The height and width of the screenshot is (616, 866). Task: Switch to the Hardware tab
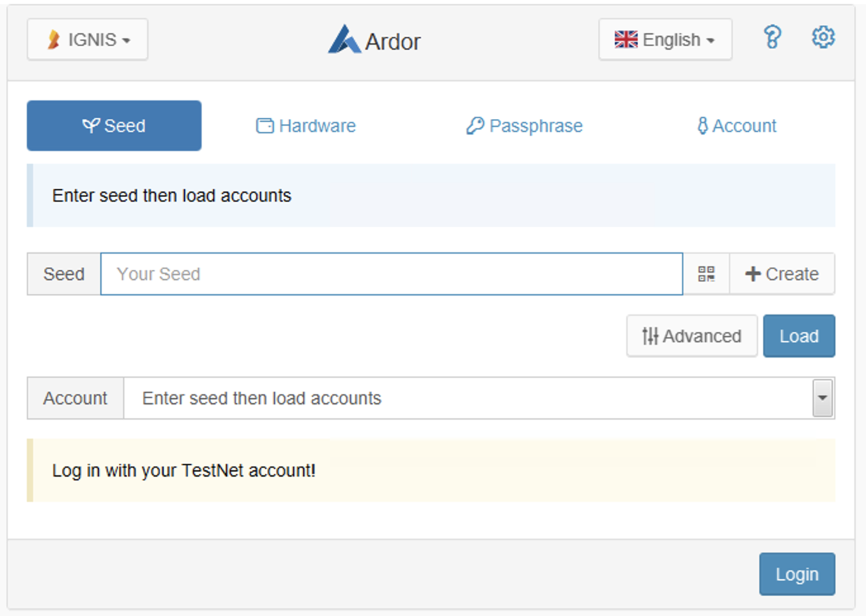point(305,126)
